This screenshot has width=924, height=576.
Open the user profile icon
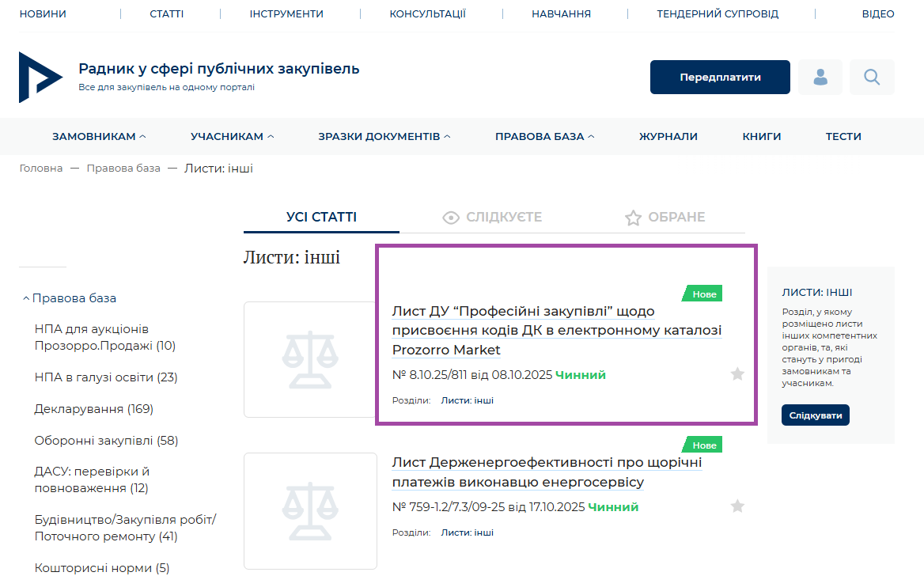(820, 77)
